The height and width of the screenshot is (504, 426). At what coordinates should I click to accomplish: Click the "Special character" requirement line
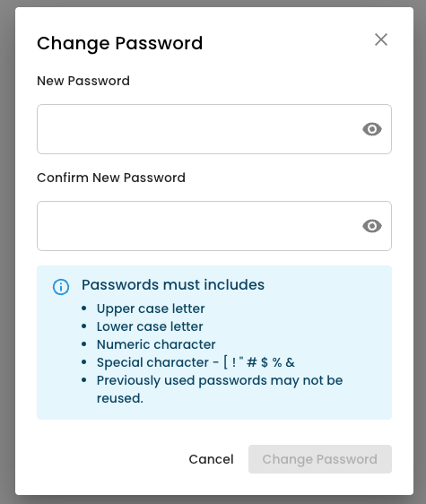pos(196,362)
